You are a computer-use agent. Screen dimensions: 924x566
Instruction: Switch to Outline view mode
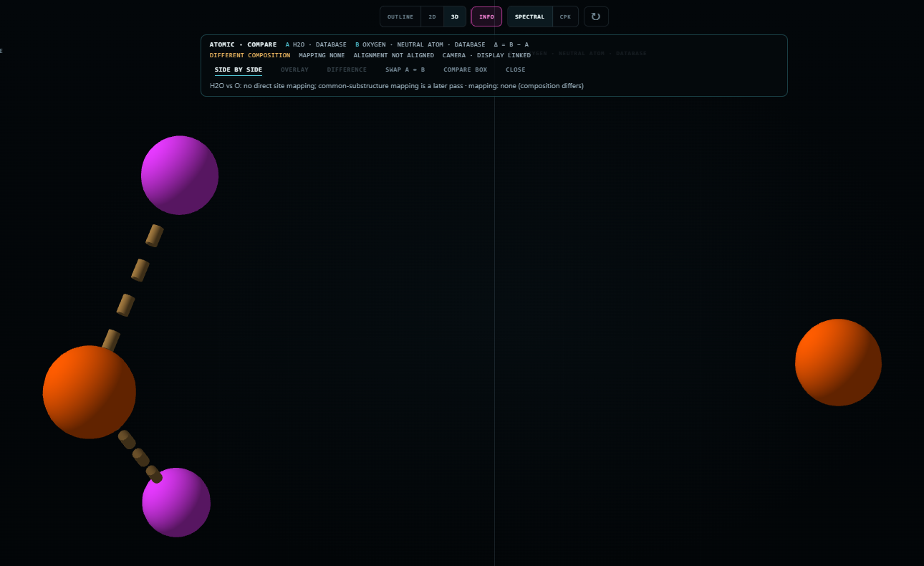point(400,16)
